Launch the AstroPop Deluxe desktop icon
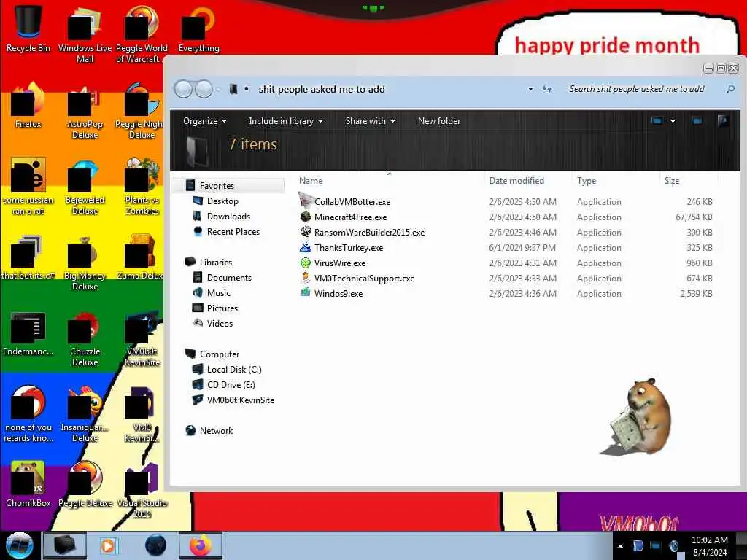The image size is (747, 560). pos(85,111)
